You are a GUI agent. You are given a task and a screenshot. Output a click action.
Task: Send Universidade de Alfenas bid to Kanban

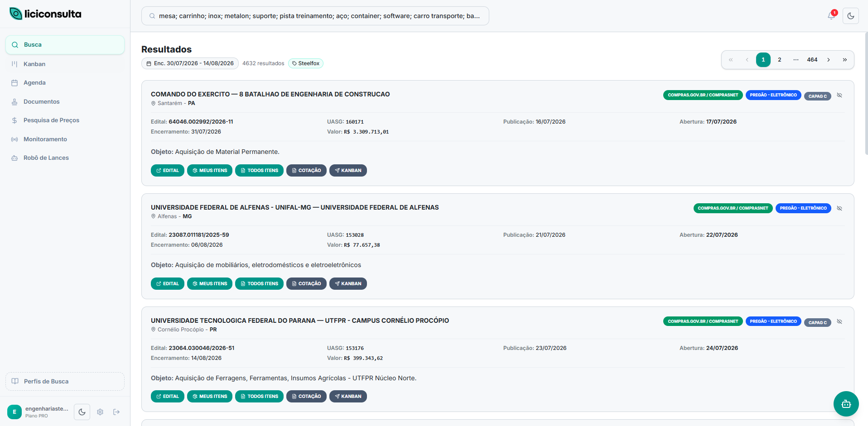348,284
